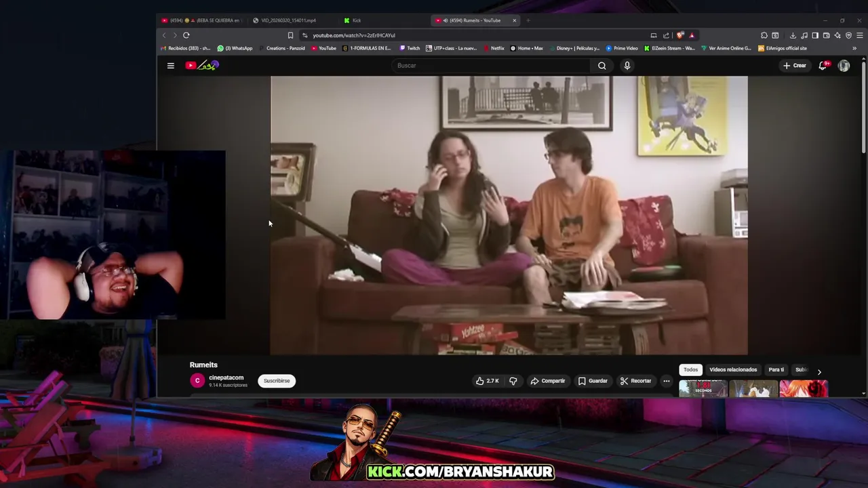868x488 pixels.
Task: Select the Para ti chip
Action: [776, 370]
